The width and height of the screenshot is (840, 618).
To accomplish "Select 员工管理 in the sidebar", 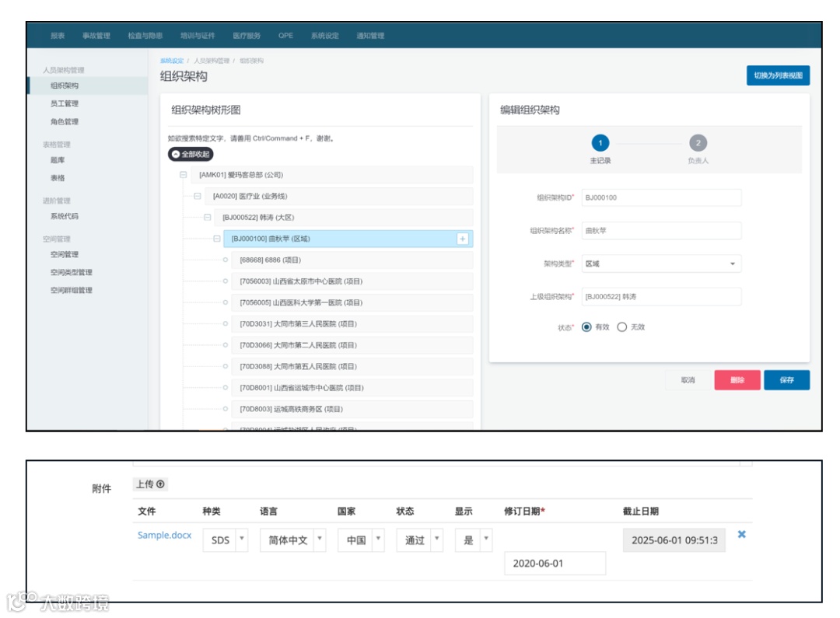I will pos(65,103).
